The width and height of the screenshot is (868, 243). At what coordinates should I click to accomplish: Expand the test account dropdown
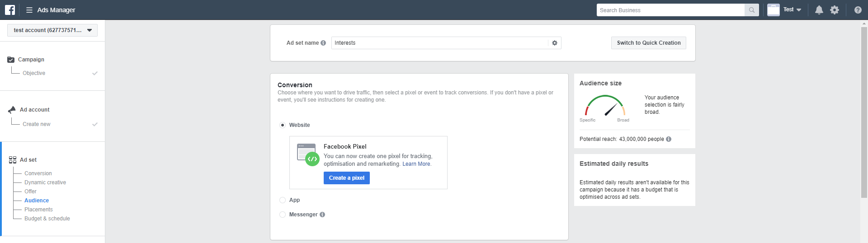52,30
